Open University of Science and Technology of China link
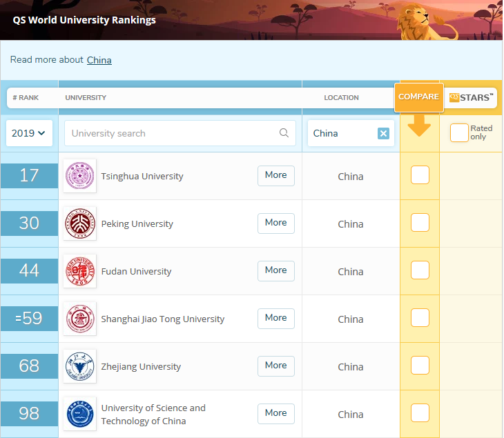504x438 pixels. (x=153, y=415)
